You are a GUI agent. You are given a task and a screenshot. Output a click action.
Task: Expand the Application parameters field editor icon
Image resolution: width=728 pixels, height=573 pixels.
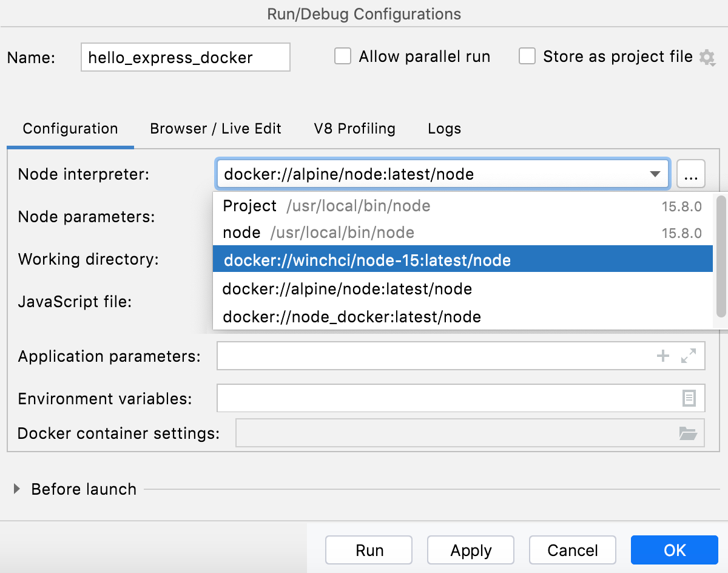pos(689,356)
